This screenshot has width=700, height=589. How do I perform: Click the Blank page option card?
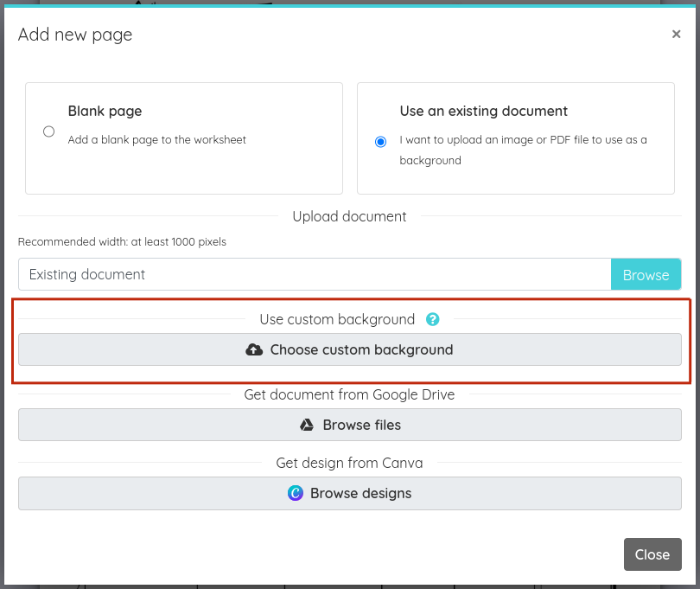pos(184,138)
